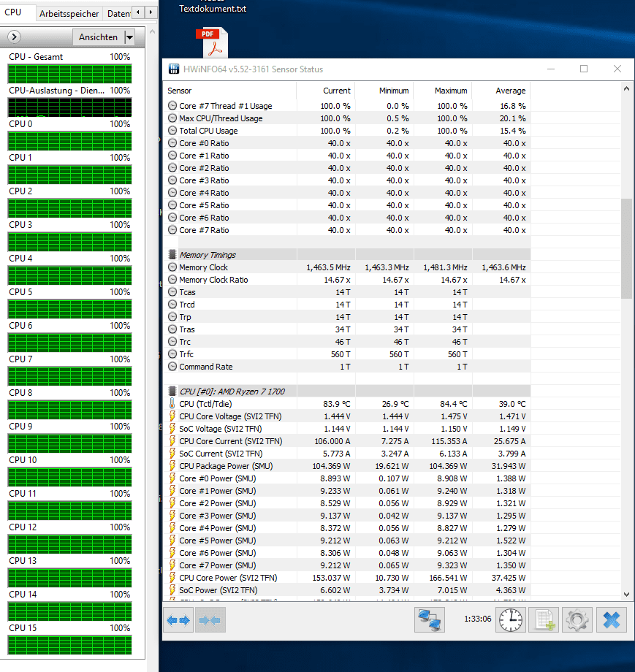The image size is (635, 672).
Task: Click the lightning icon beside SoC Voltage
Action: point(172,428)
